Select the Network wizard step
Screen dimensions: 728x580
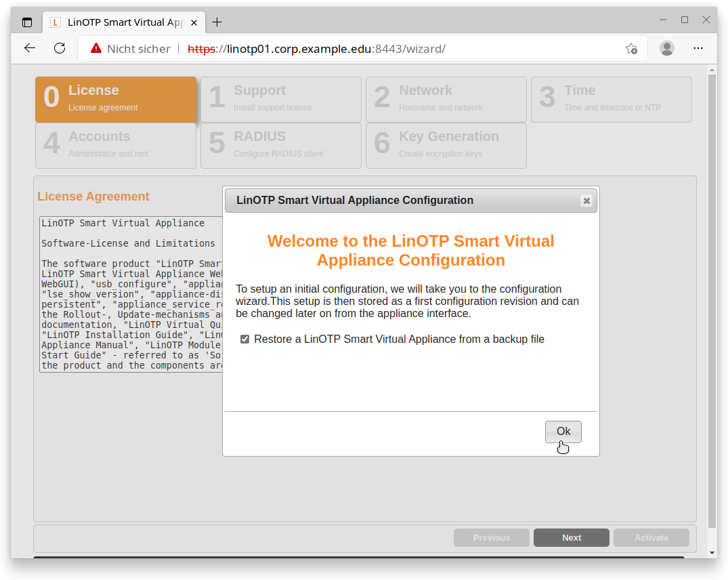pyautogui.click(x=446, y=99)
